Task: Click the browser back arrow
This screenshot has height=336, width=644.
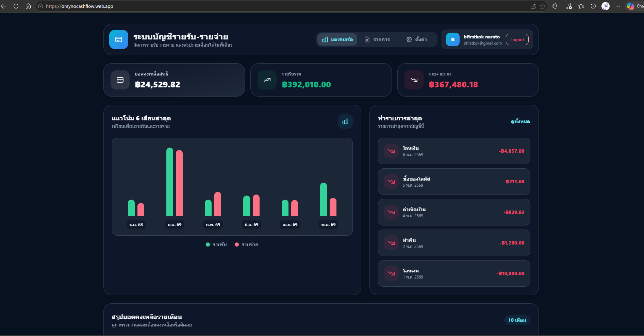Action: pyautogui.click(x=4, y=6)
